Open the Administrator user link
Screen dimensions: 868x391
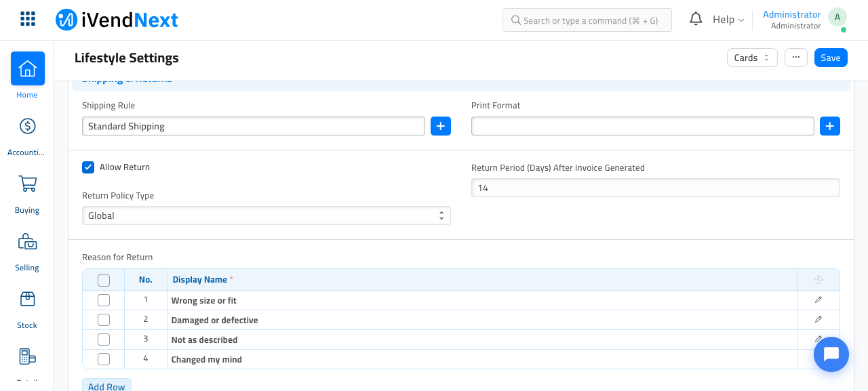point(792,14)
